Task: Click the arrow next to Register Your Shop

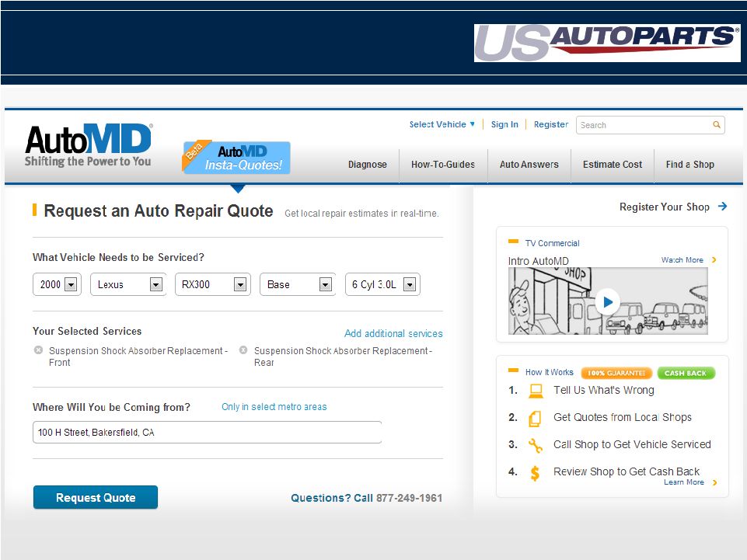Action: (x=722, y=207)
